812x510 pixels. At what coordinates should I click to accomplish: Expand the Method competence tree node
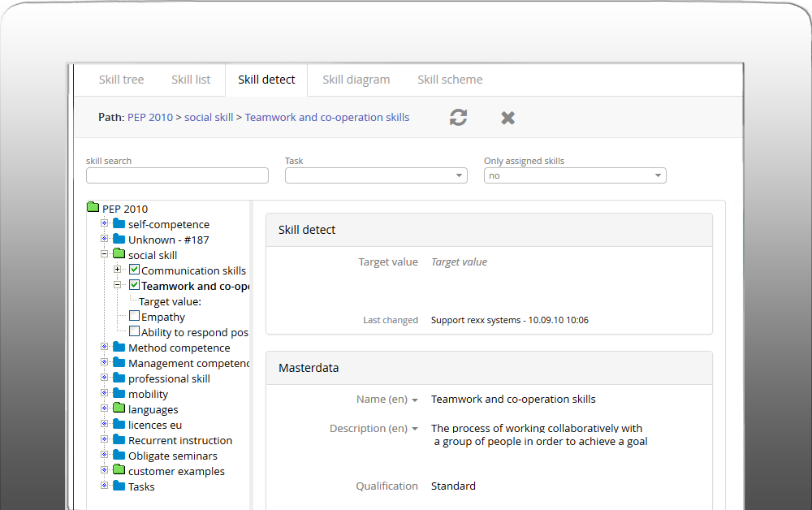click(x=104, y=347)
